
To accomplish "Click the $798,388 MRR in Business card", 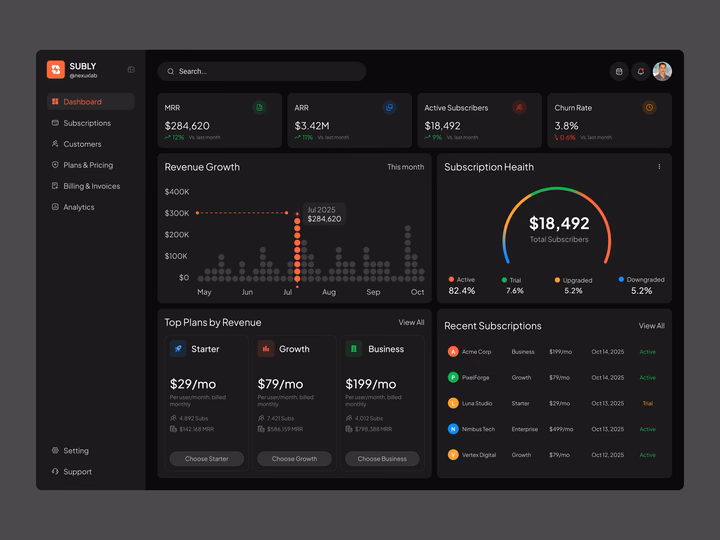I will (373, 429).
